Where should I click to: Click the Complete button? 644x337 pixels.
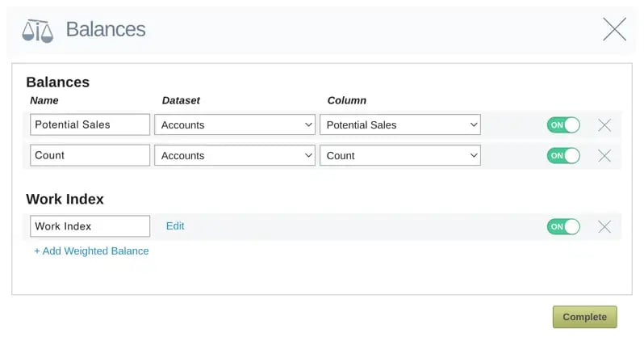584,317
